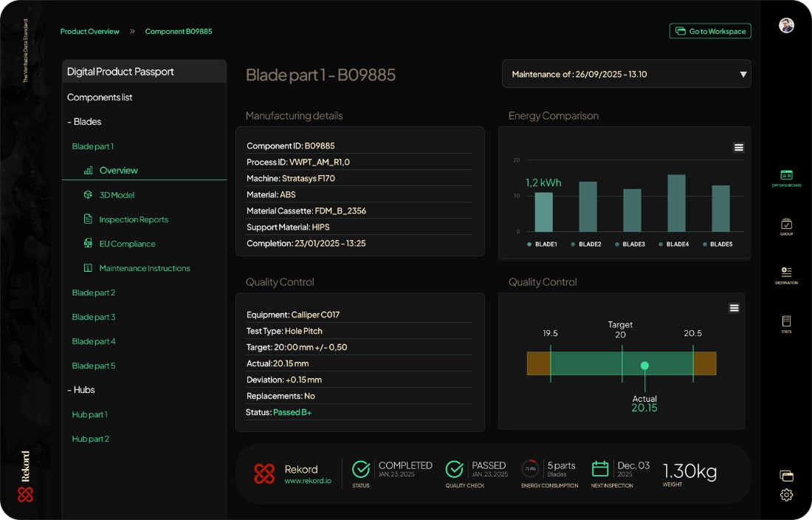Click the Completed status checkmark icon

tap(361, 469)
